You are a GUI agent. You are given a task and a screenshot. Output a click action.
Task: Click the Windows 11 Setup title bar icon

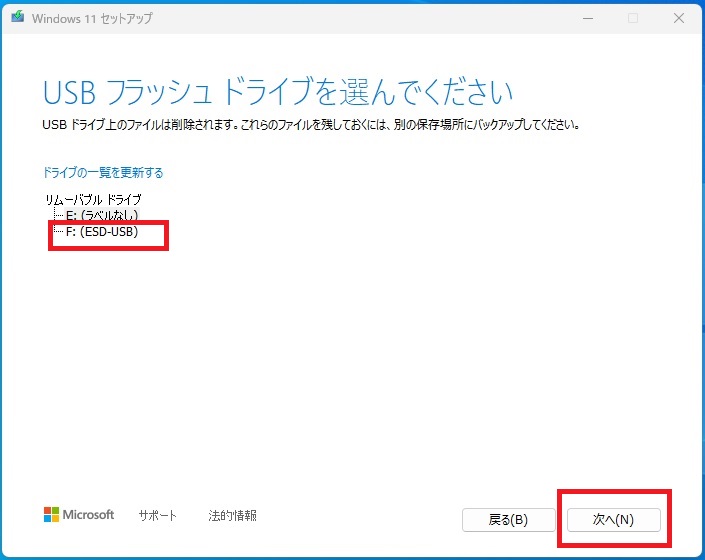[x=18, y=17]
